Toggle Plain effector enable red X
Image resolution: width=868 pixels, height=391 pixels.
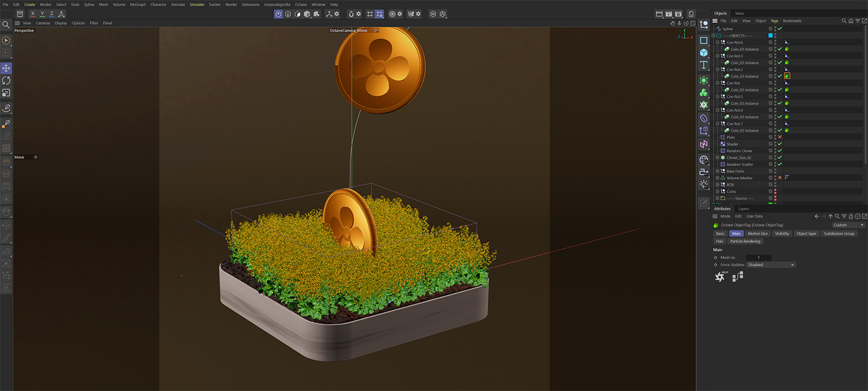pyautogui.click(x=780, y=137)
